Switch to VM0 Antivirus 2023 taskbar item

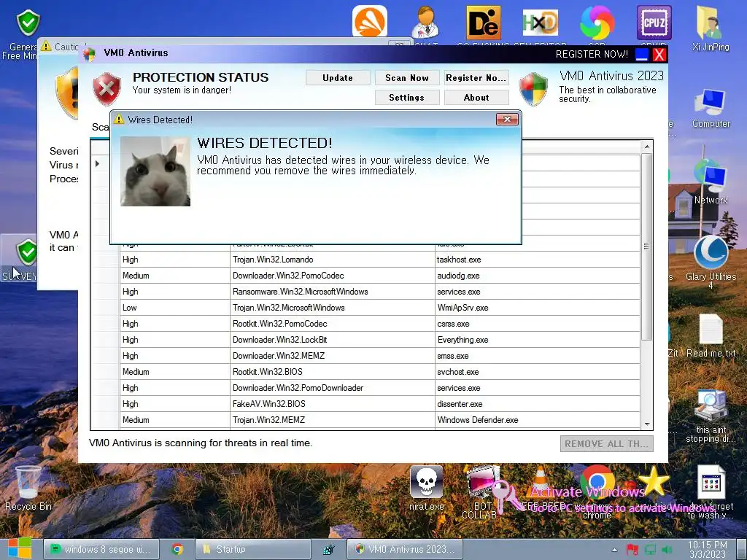[404, 549]
